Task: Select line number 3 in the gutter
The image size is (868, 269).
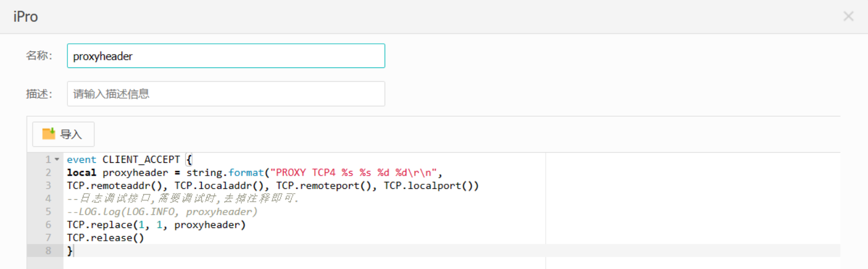Action: pos(48,186)
